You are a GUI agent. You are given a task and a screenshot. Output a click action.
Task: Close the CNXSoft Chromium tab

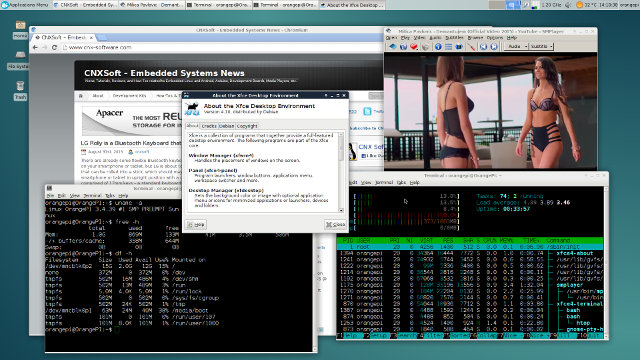point(91,38)
